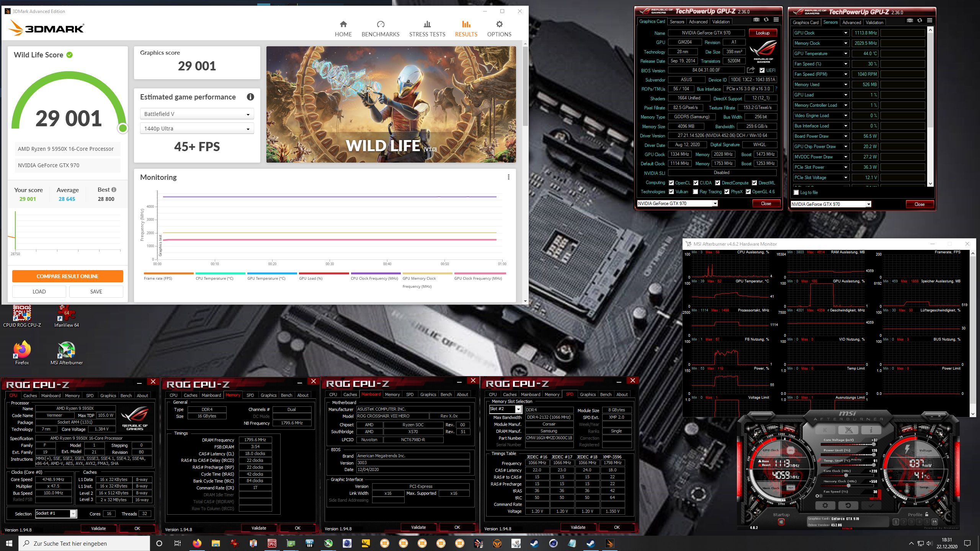
Task: Reset Afterburner settings with the reset icon
Action: click(x=848, y=505)
